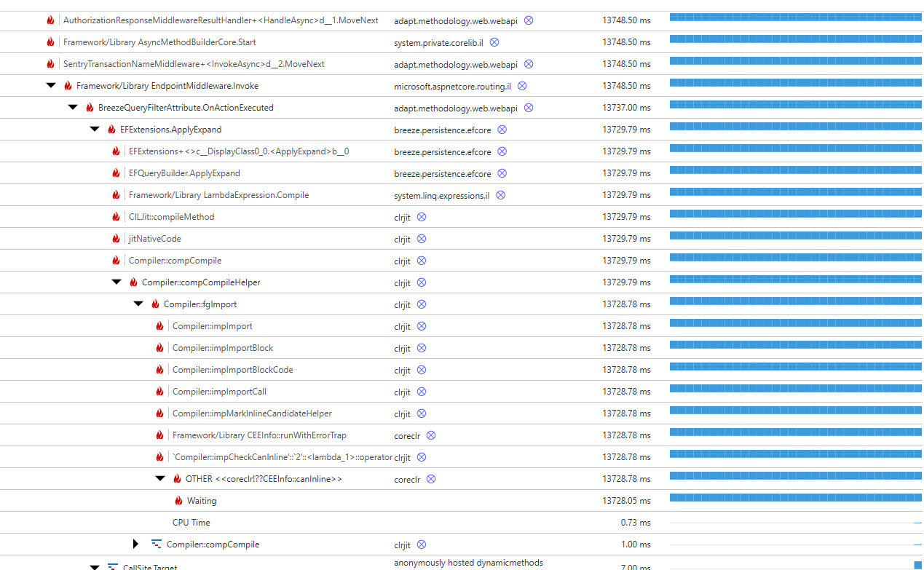924x570 pixels.
Task: Click the 13737.00 ms duration value
Action: [x=626, y=108]
